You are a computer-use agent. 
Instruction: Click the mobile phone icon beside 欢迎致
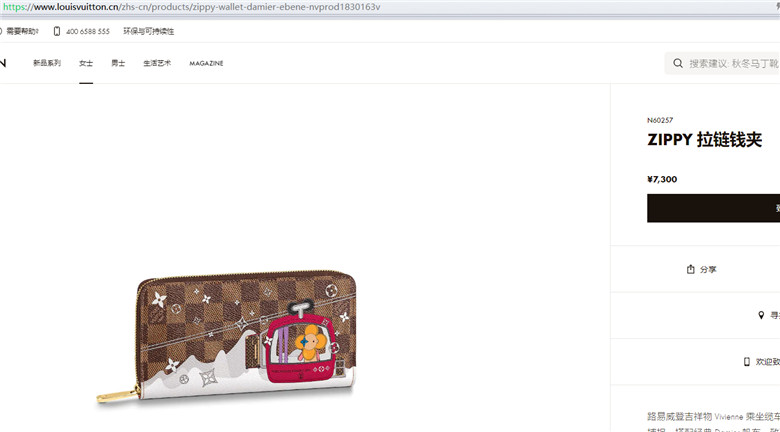pyautogui.click(x=747, y=362)
